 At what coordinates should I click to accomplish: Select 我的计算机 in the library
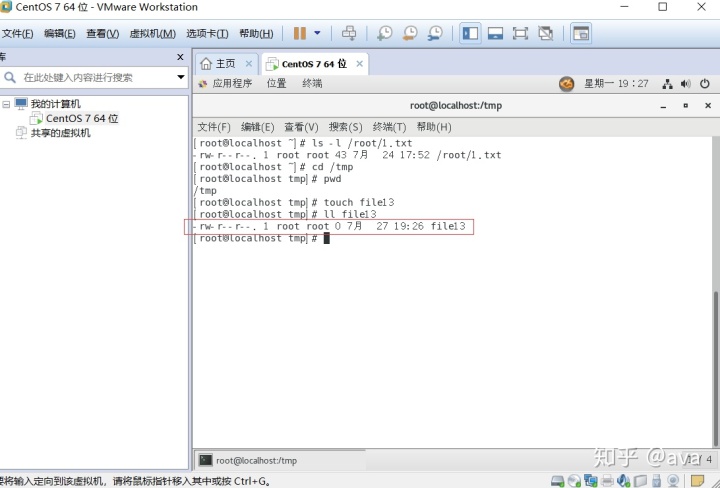(x=55, y=104)
